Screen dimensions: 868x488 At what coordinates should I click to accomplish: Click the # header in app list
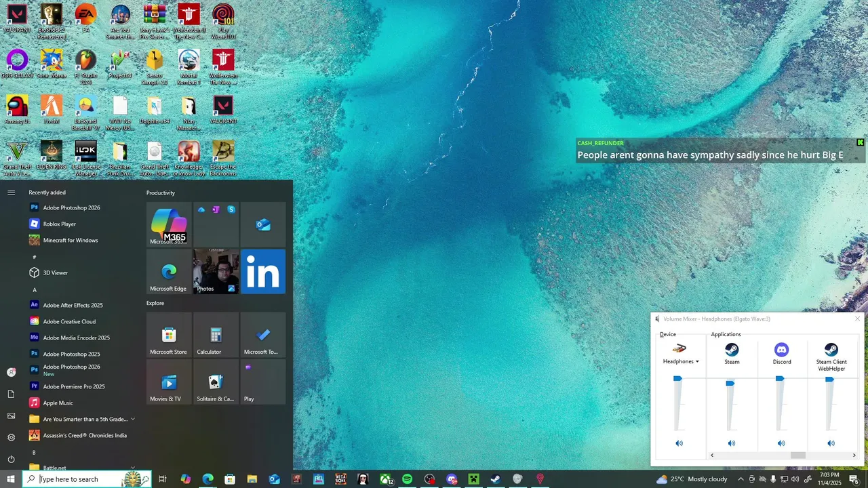click(x=35, y=257)
